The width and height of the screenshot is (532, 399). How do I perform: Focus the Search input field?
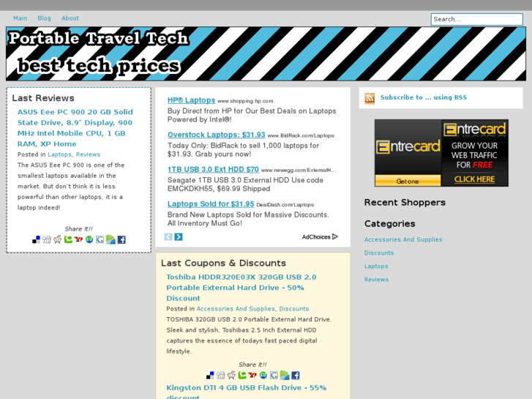pyautogui.click(x=476, y=19)
